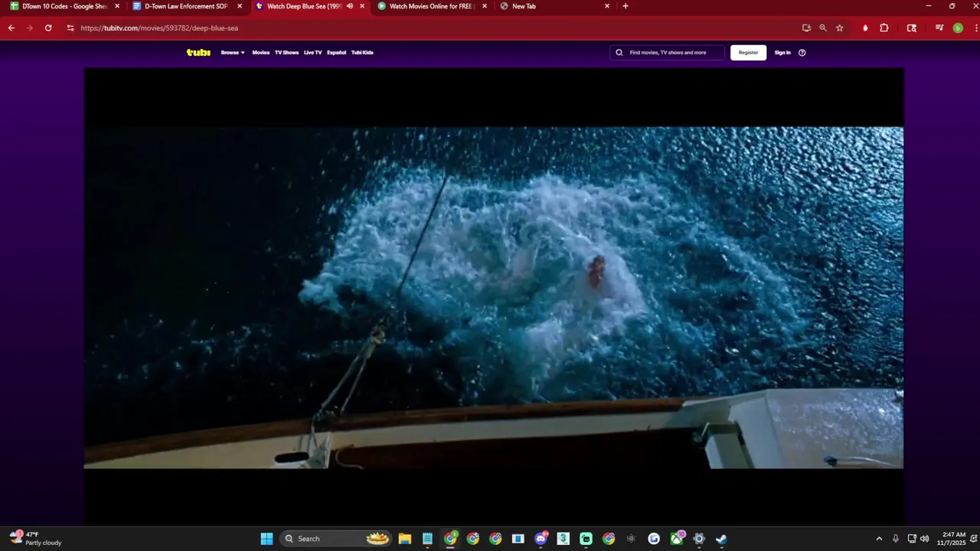The width and height of the screenshot is (980, 551).
Task: Click the Tubi logo
Action: coord(198,53)
